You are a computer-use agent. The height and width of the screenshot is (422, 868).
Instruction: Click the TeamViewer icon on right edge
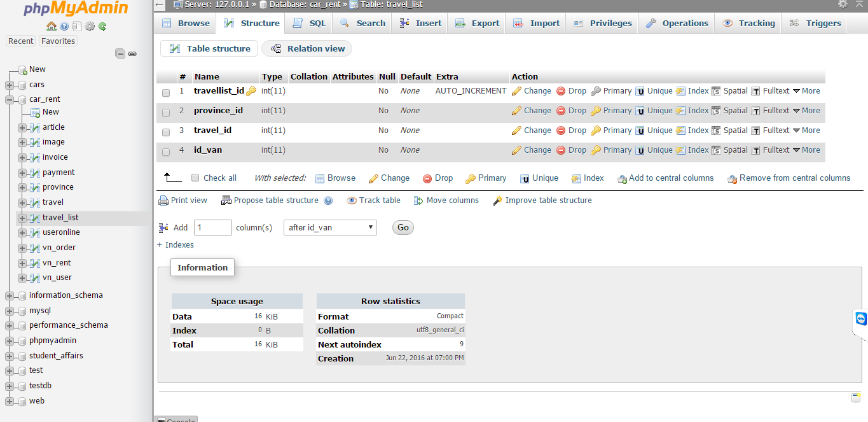(861, 319)
